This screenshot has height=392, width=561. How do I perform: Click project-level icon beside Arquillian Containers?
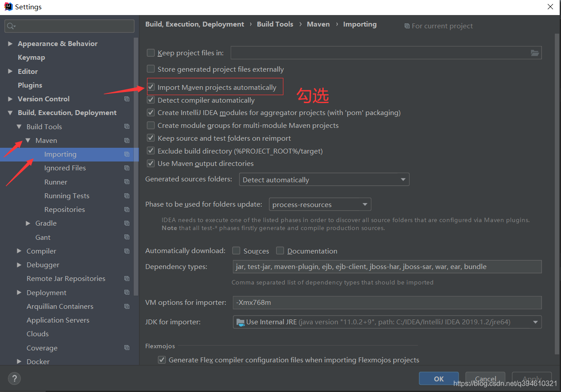tap(127, 307)
